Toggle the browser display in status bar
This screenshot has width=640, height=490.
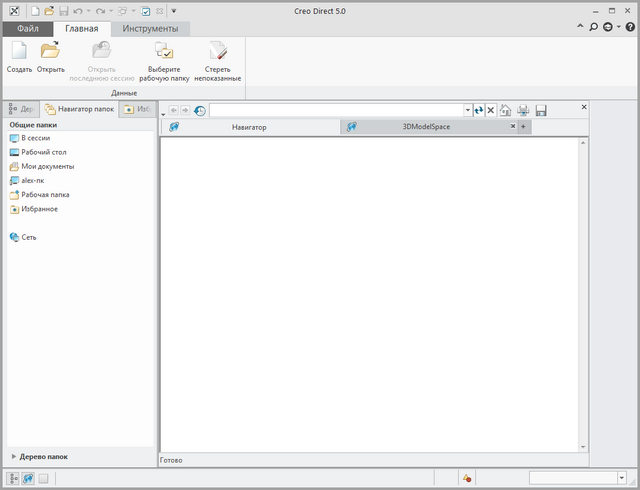(x=28, y=478)
